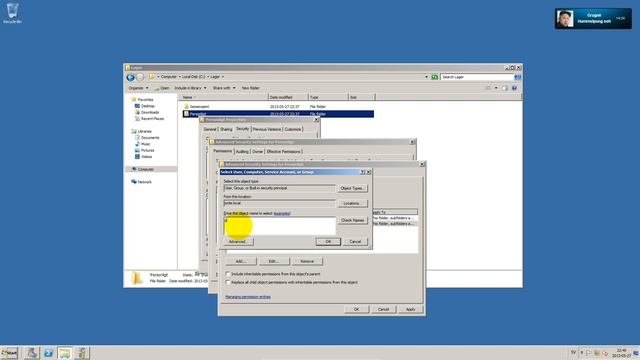Sort by Date modified column header
The height and width of the screenshot is (360, 640).
[288, 97]
